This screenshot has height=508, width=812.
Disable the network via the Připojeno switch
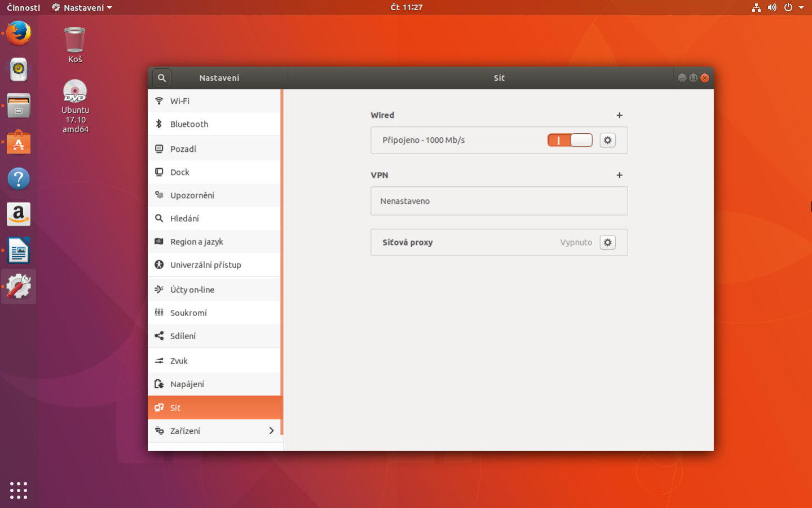pos(570,140)
